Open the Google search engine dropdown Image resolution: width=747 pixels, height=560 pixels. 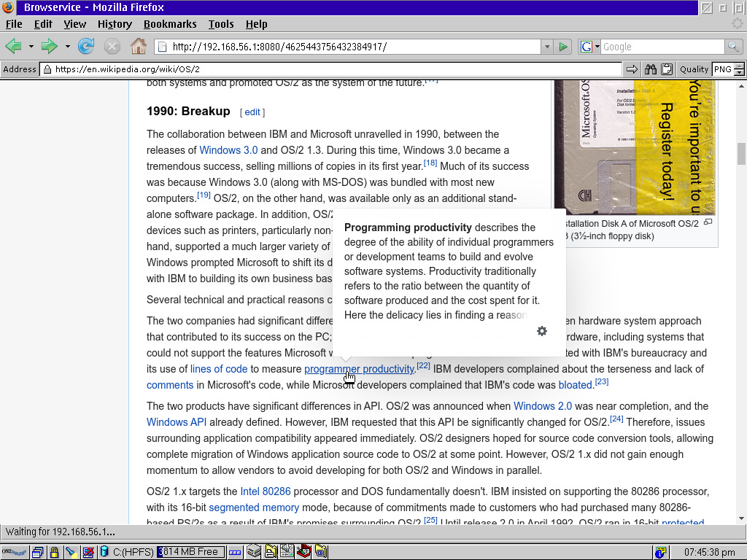595,46
